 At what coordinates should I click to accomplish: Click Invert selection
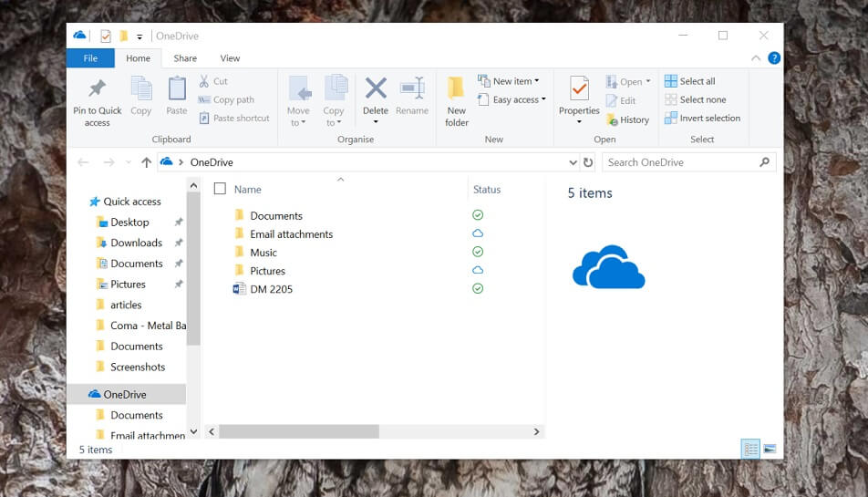702,118
